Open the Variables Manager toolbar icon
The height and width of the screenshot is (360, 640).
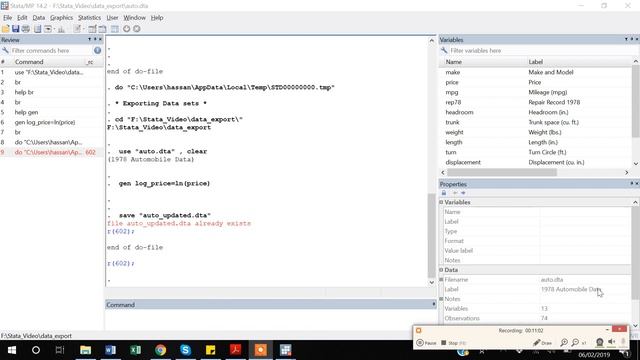[115, 29]
